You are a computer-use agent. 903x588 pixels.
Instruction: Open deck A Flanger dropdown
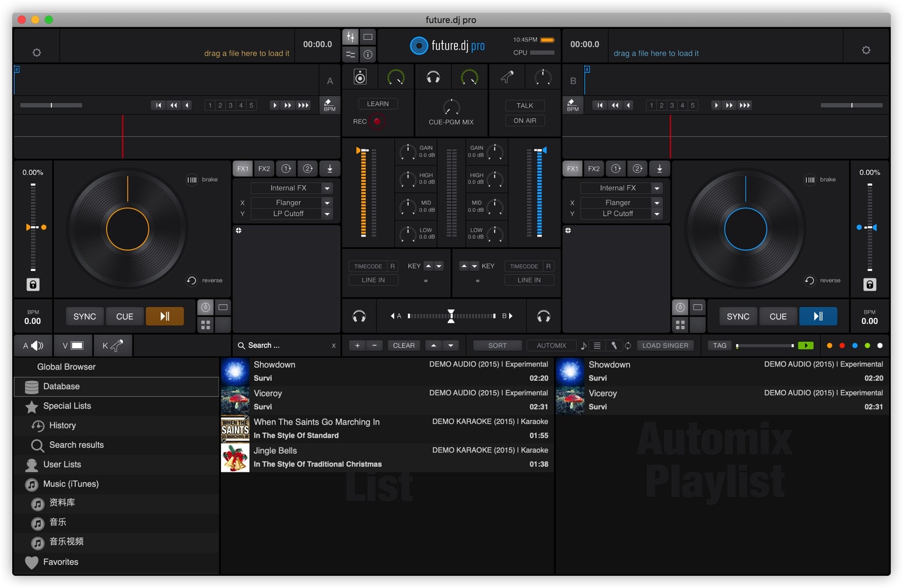(327, 203)
